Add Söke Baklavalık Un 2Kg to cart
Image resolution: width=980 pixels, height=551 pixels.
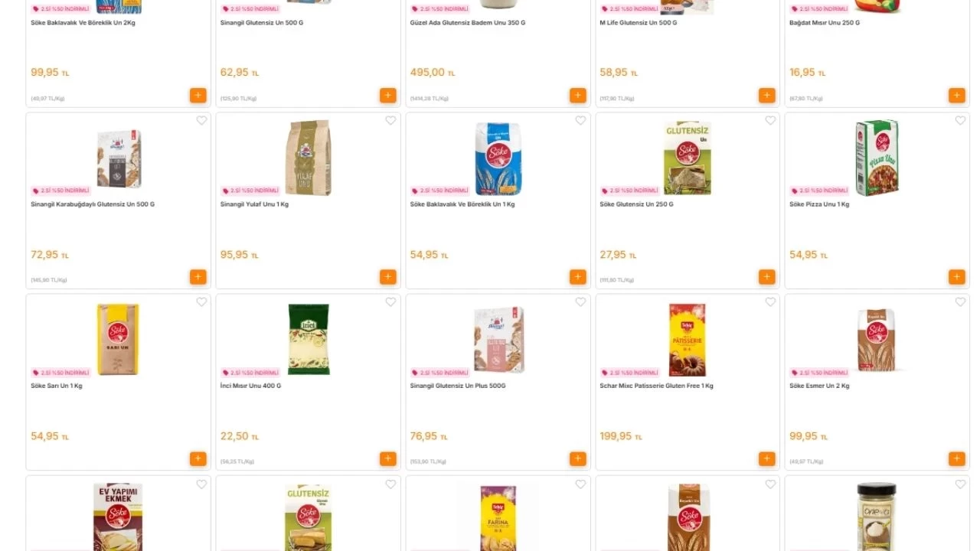[x=198, y=95]
